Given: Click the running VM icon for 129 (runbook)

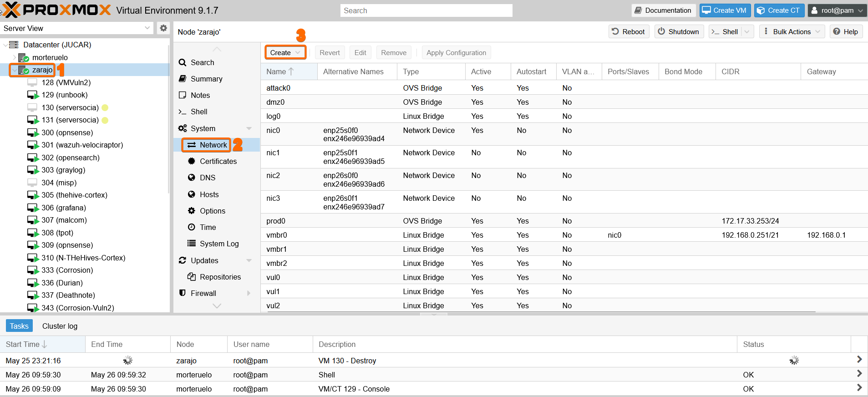Looking at the screenshot, I should point(33,95).
